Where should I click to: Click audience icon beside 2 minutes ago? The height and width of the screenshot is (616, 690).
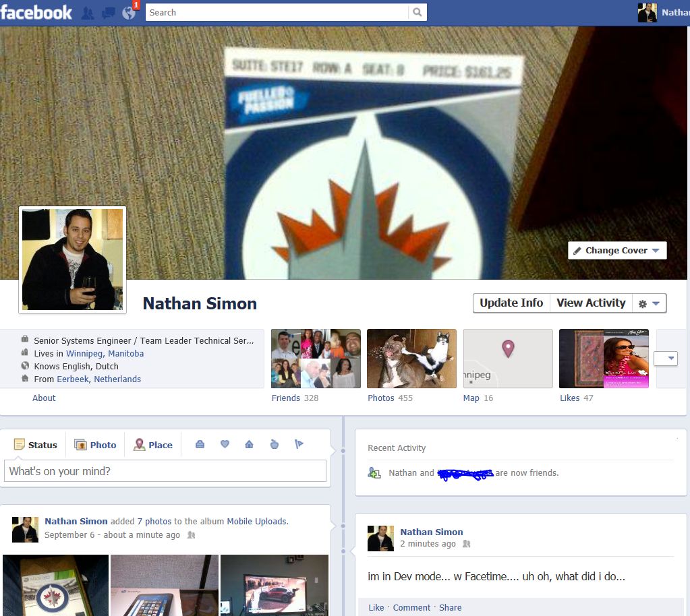[467, 544]
